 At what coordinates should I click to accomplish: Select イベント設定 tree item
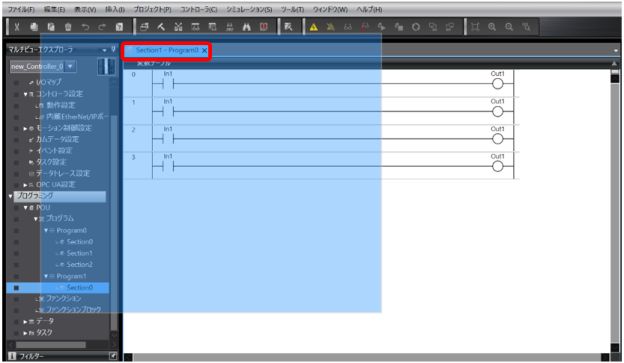point(54,150)
